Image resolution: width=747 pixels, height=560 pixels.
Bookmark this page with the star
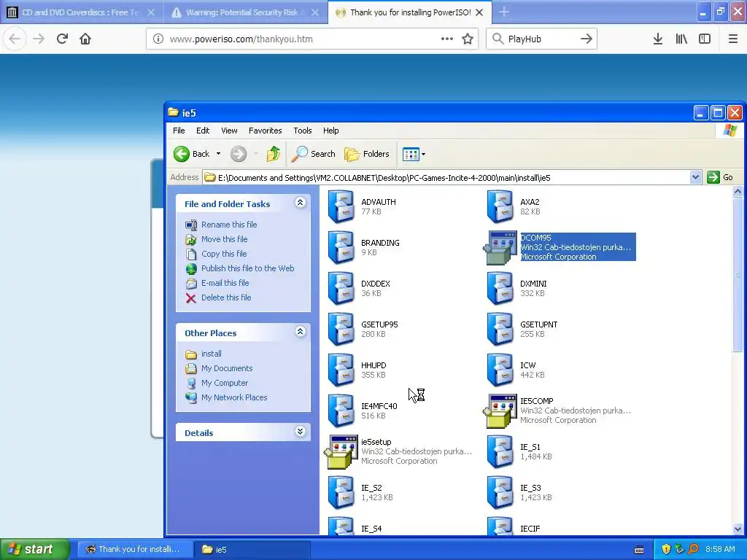click(468, 39)
